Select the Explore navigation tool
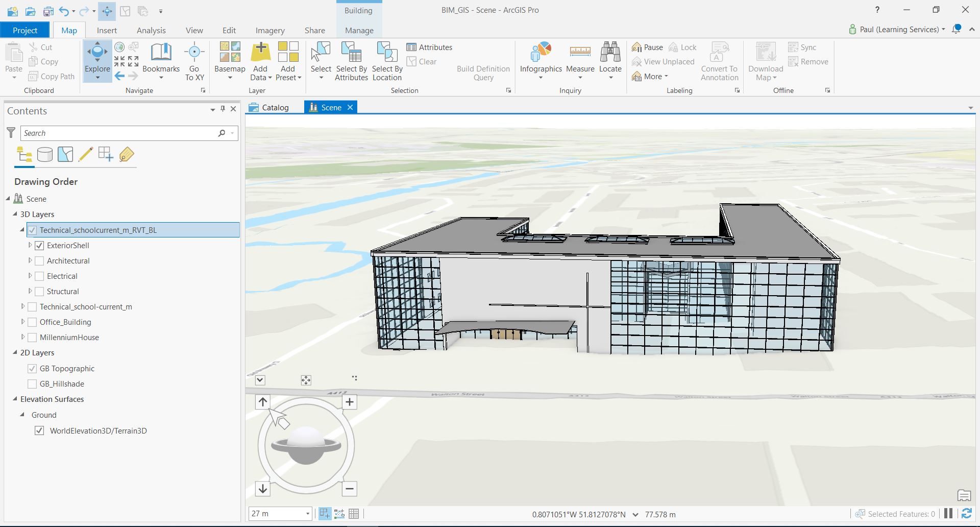 97,54
